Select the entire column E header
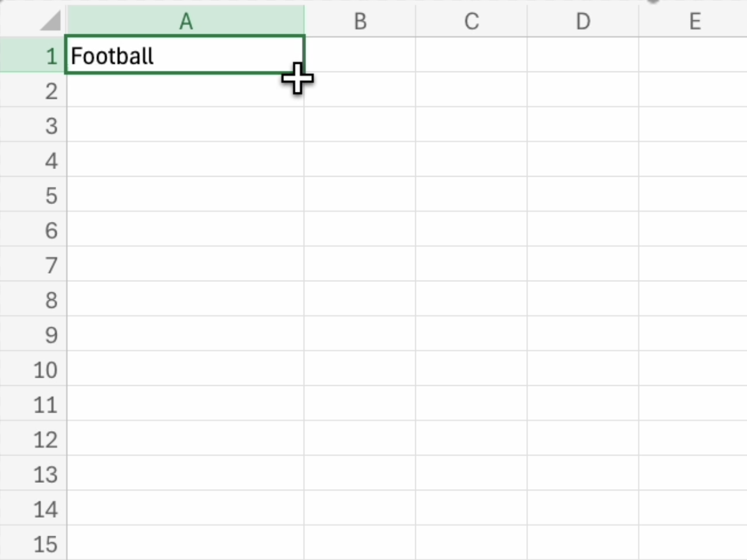Viewport: 747px width, 560px height. [694, 20]
